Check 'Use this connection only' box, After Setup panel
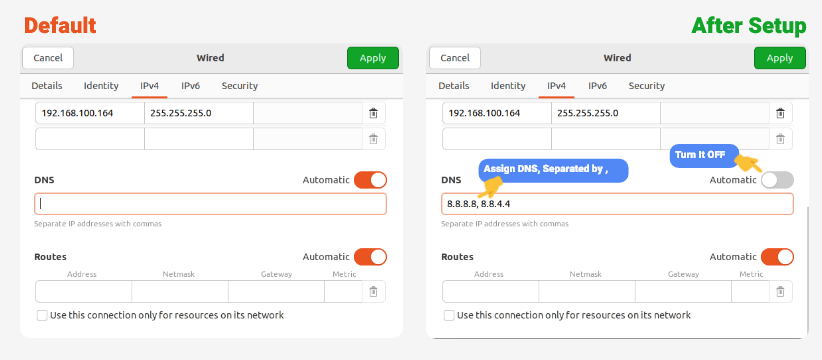This screenshot has height=360, width=822. click(449, 315)
